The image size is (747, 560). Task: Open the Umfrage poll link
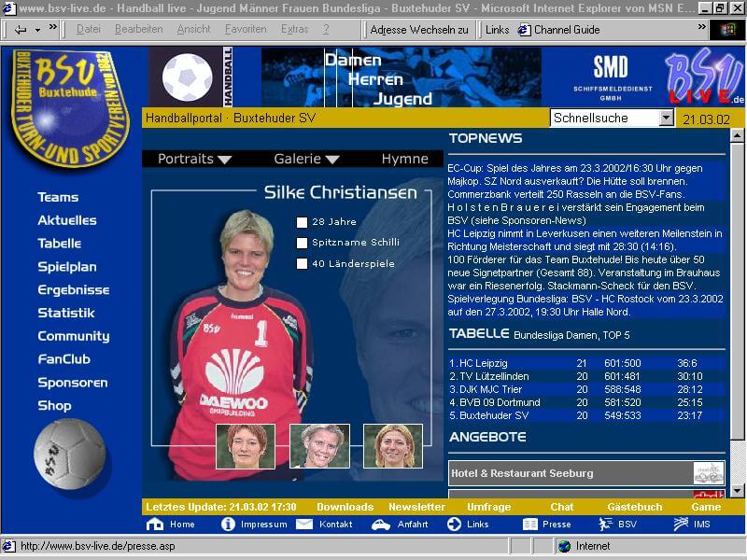(x=488, y=507)
